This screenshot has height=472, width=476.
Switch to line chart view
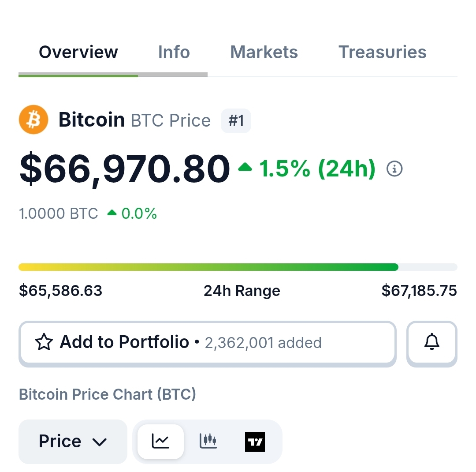[x=160, y=441]
